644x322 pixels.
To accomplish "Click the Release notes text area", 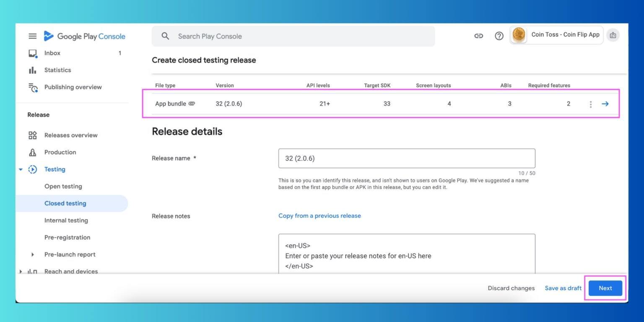I will pos(407,254).
